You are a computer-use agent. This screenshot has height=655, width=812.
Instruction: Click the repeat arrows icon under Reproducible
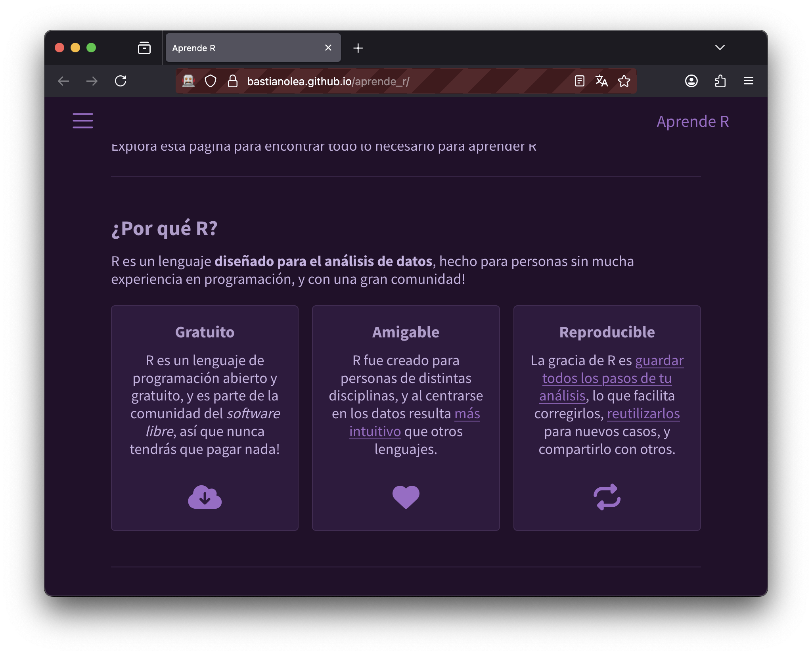(x=607, y=497)
